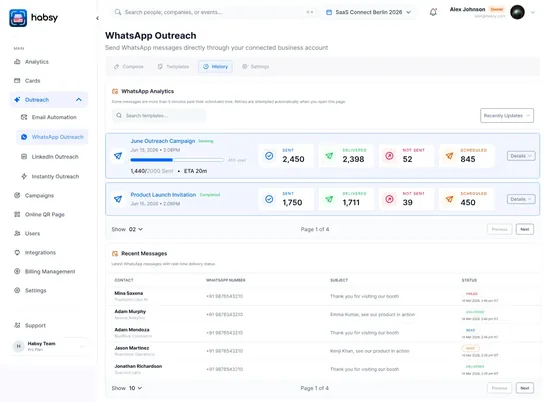Click the Jason Martinez status badge
Viewport: 548px width, 402px height.
click(471, 348)
